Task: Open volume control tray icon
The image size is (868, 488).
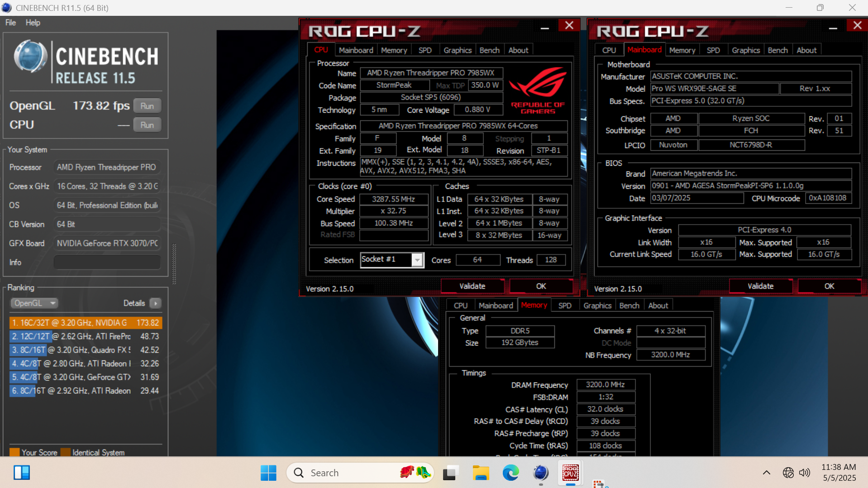Action: [x=804, y=473]
